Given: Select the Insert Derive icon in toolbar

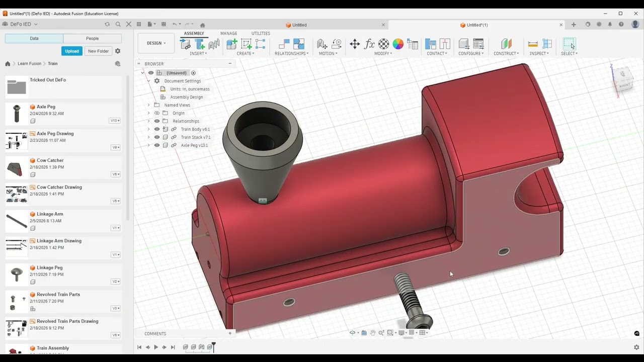Looking at the screenshot, I should click(186, 44).
